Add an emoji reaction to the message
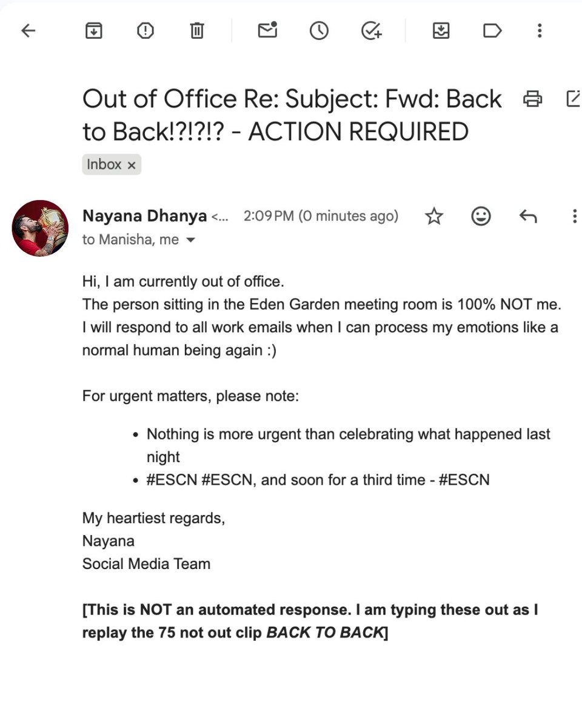This screenshot has width=582, height=728. 481,216
